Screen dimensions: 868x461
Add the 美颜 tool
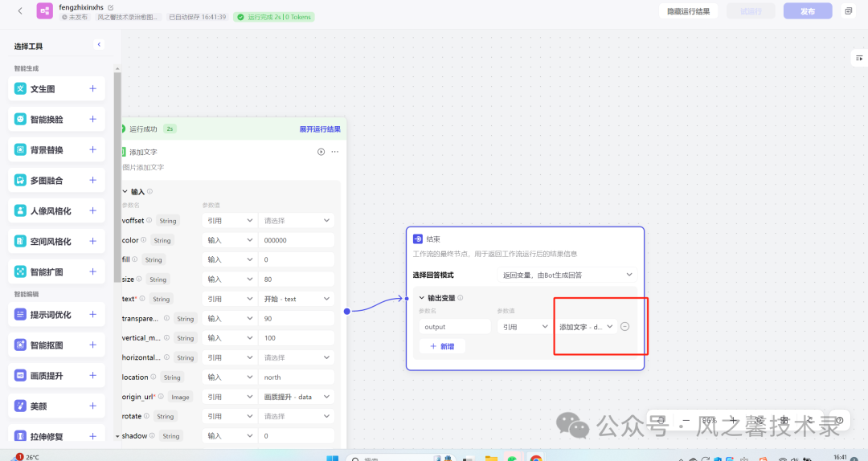coord(93,406)
